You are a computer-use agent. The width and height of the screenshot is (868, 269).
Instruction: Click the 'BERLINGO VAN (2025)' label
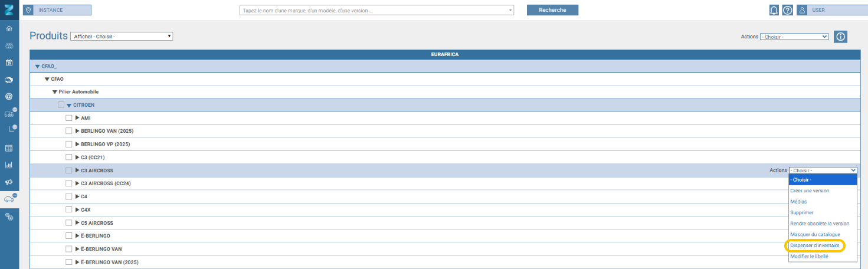pos(107,131)
